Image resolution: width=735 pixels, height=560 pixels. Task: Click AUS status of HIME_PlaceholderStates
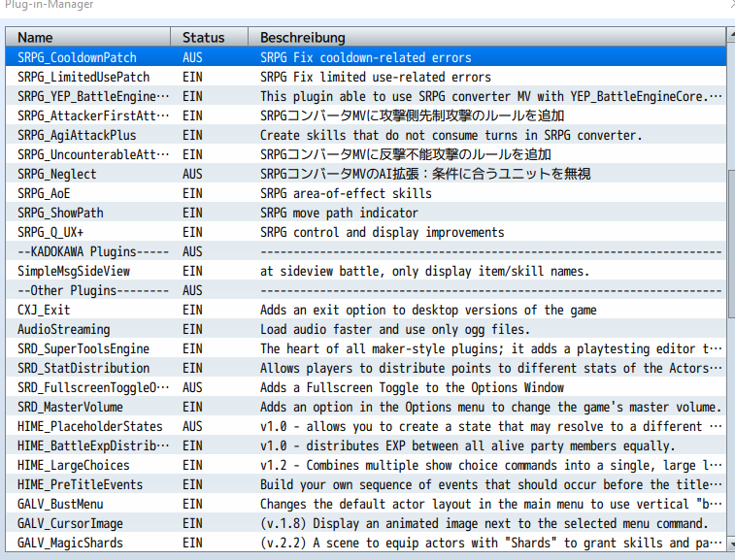coord(192,427)
